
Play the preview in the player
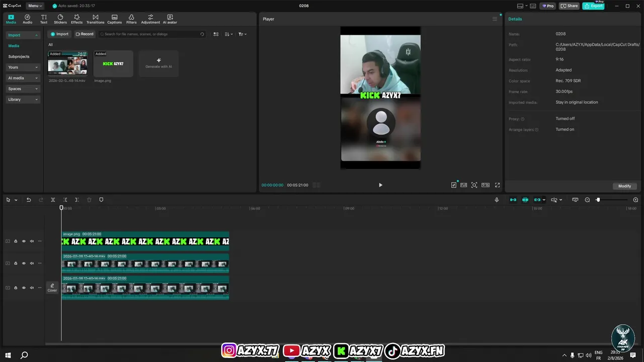pos(380,185)
